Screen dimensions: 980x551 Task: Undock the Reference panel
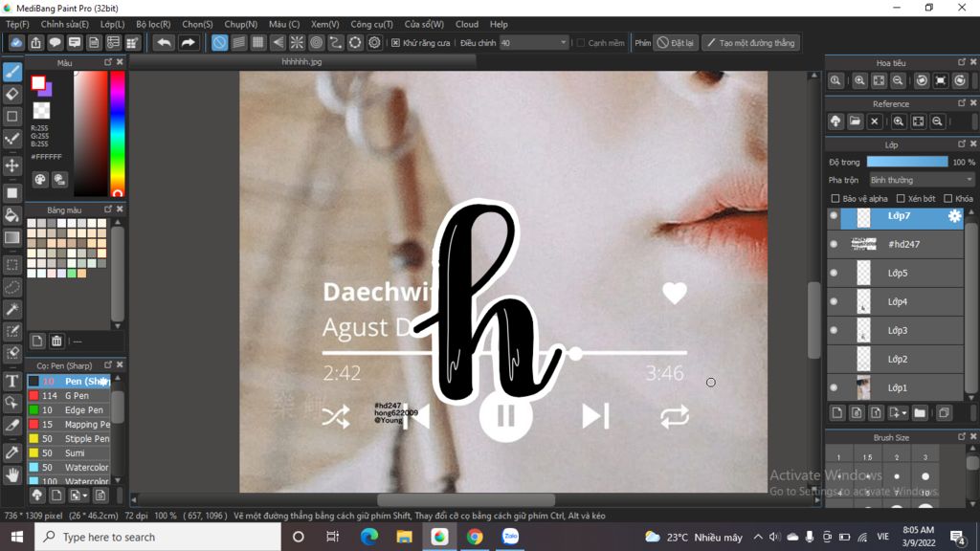962,103
